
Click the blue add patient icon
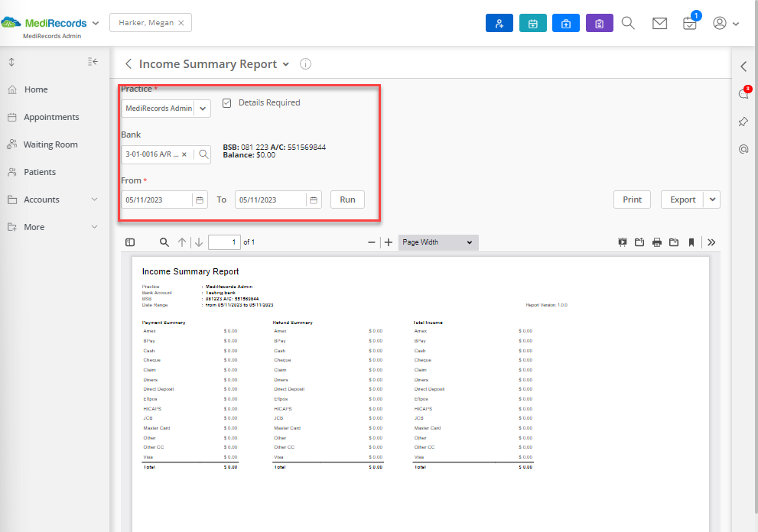tap(499, 23)
